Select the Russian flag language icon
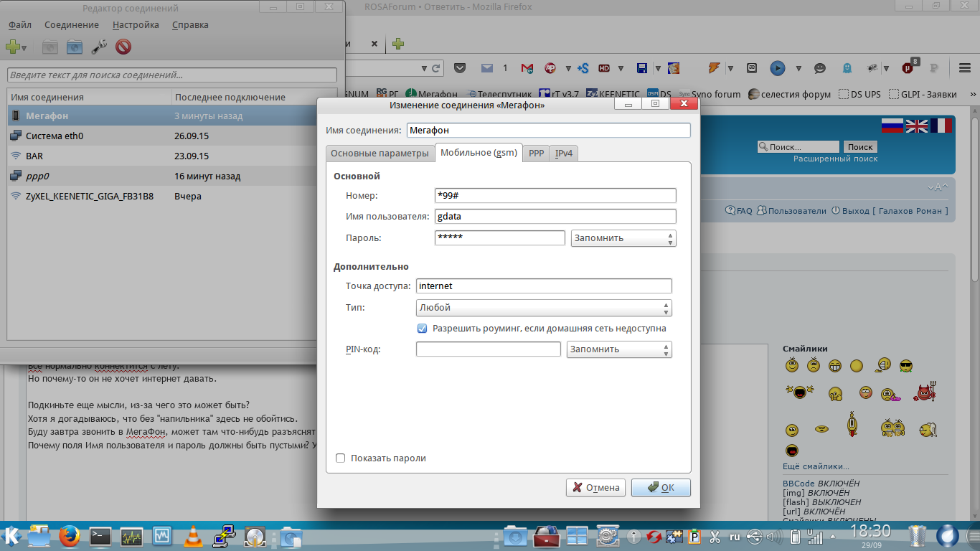 tap(892, 126)
